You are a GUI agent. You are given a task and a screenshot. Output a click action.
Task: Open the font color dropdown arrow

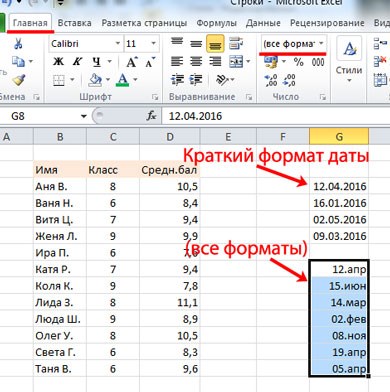coord(135,80)
